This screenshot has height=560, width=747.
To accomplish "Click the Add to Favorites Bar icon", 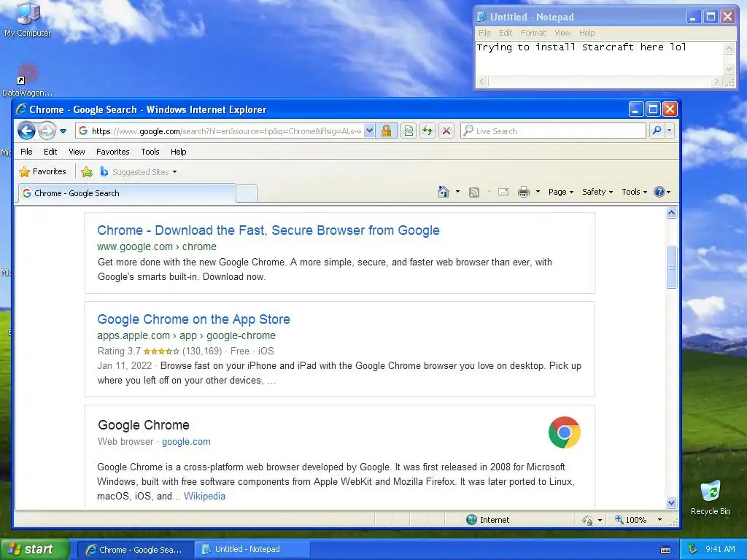I will coord(87,172).
